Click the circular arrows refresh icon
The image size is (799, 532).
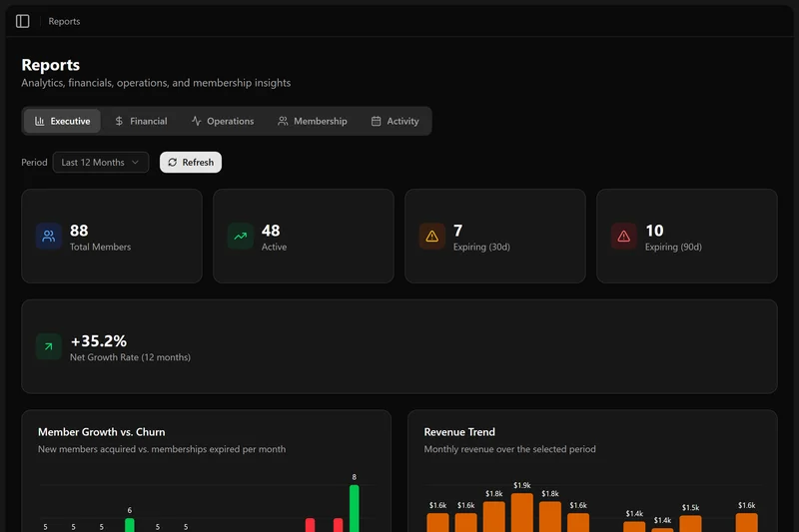[x=172, y=163]
